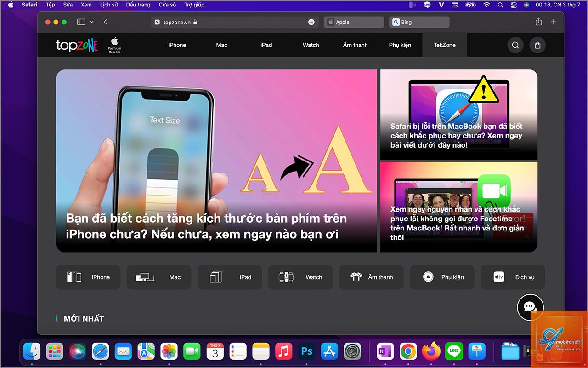Open the chat bubble support icon
The image size is (588, 368).
[530, 307]
